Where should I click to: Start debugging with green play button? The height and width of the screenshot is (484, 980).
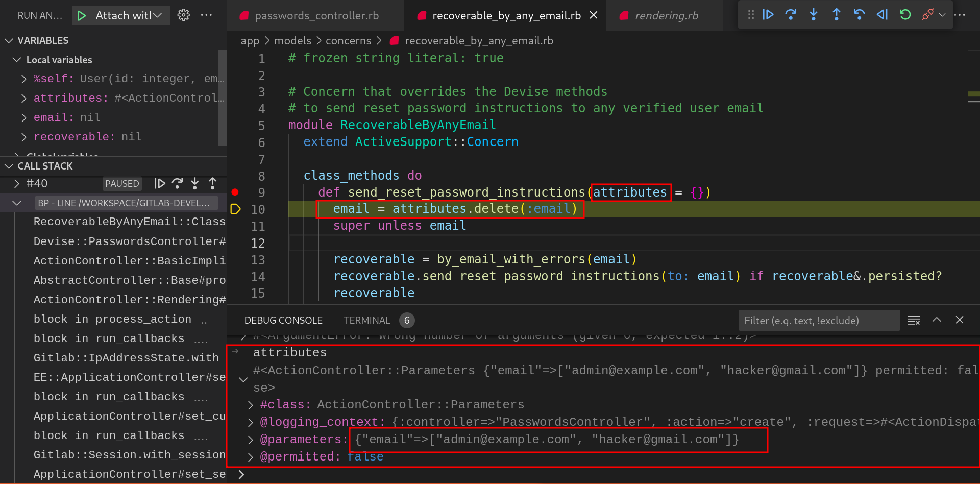point(82,16)
